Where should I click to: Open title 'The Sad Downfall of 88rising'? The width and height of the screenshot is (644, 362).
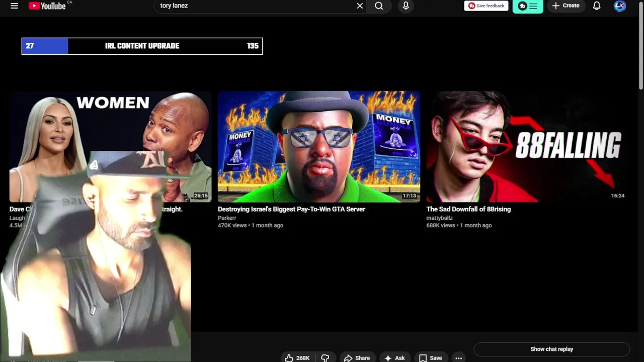tap(468, 209)
